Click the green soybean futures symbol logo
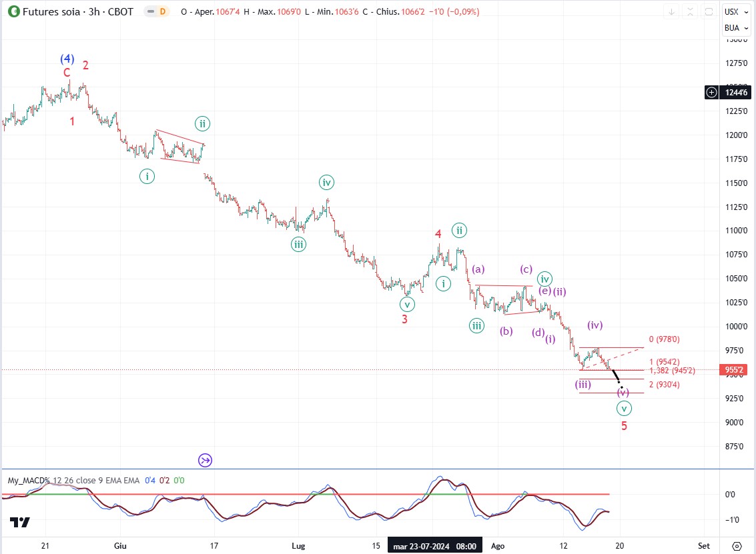This screenshot has width=756, height=554. tap(14, 11)
